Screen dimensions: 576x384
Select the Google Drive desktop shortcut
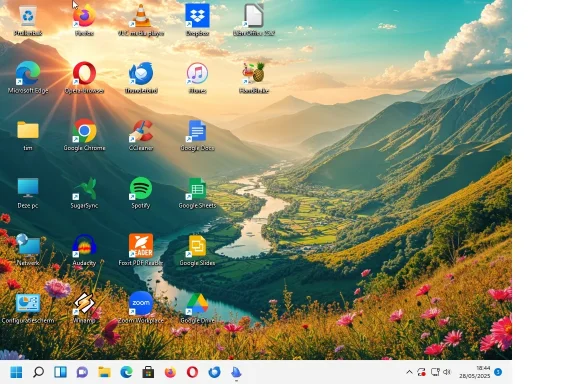click(197, 308)
